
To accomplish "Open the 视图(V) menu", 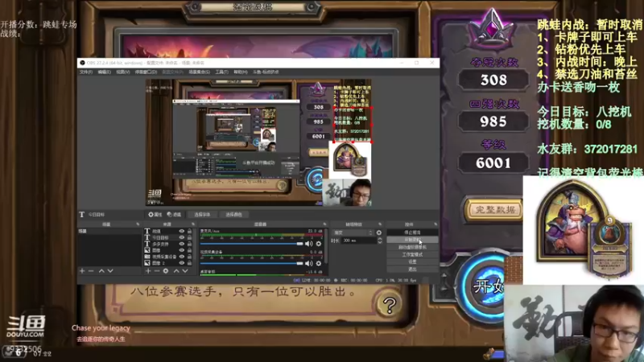I will (x=123, y=72).
